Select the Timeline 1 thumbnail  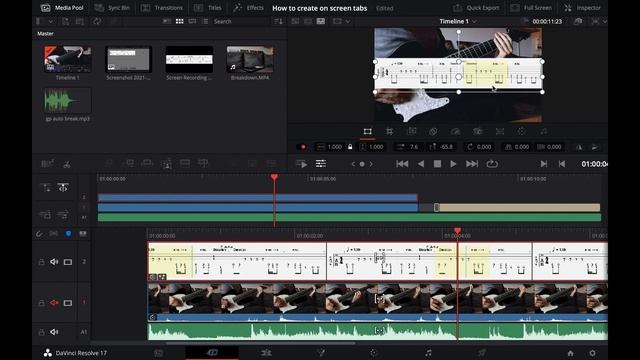[68, 60]
